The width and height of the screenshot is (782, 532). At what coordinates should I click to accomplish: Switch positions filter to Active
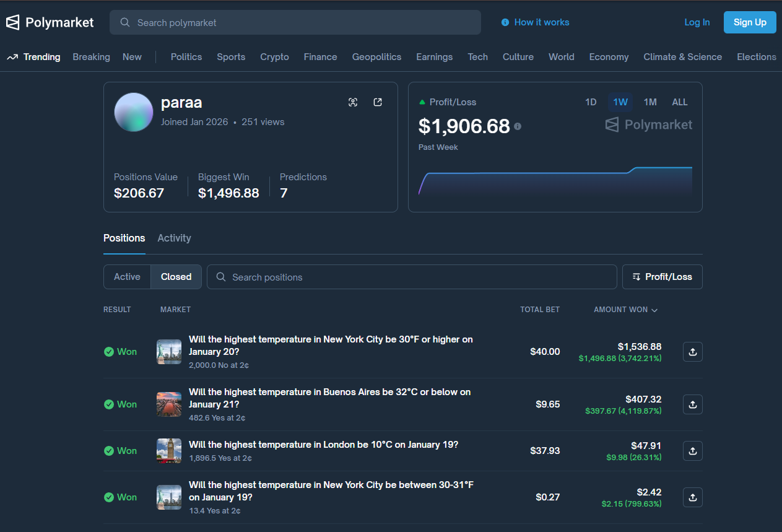click(127, 277)
